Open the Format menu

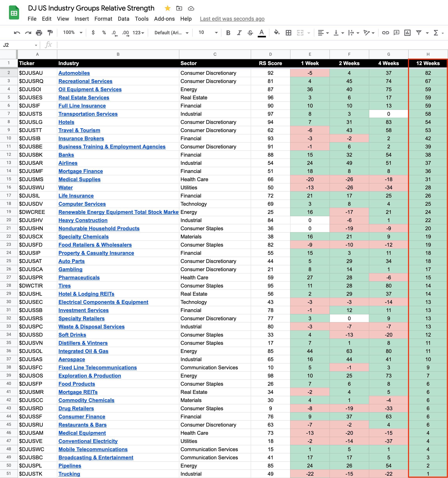[x=103, y=19]
